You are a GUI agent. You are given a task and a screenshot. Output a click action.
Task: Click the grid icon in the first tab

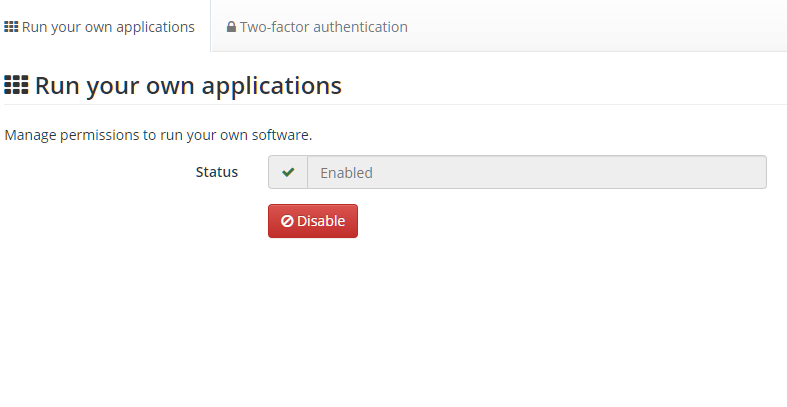pos(12,27)
